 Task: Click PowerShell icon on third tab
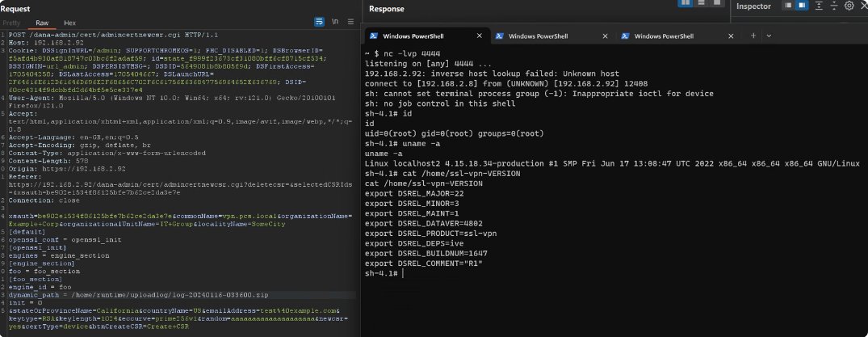pyautogui.click(x=625, y=36)
